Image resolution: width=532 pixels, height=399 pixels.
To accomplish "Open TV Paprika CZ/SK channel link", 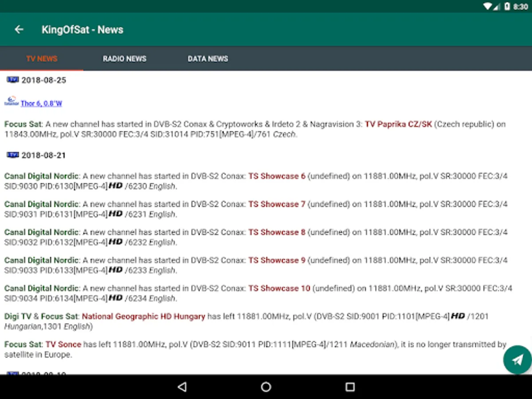I will coord(398,124).
